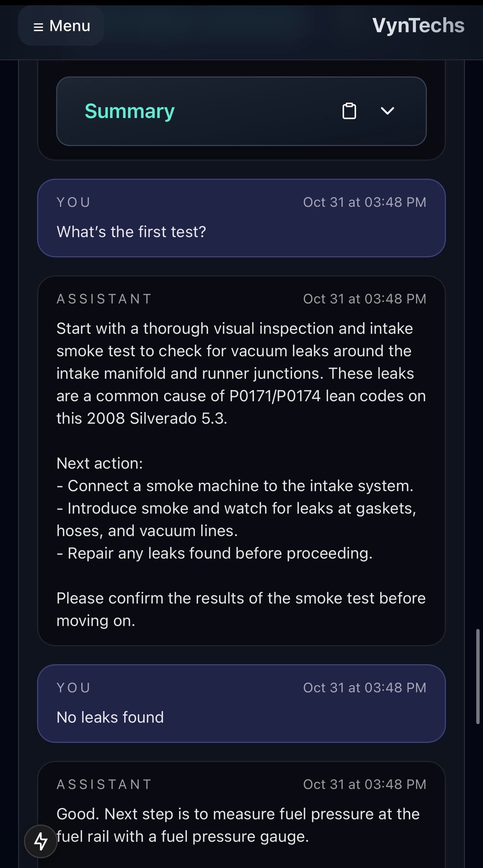Image resolution: width=483 pixels, height=868 pixels.
Task: Collapse the Summary panel using the down arrow
Action: tap(388, 111)
